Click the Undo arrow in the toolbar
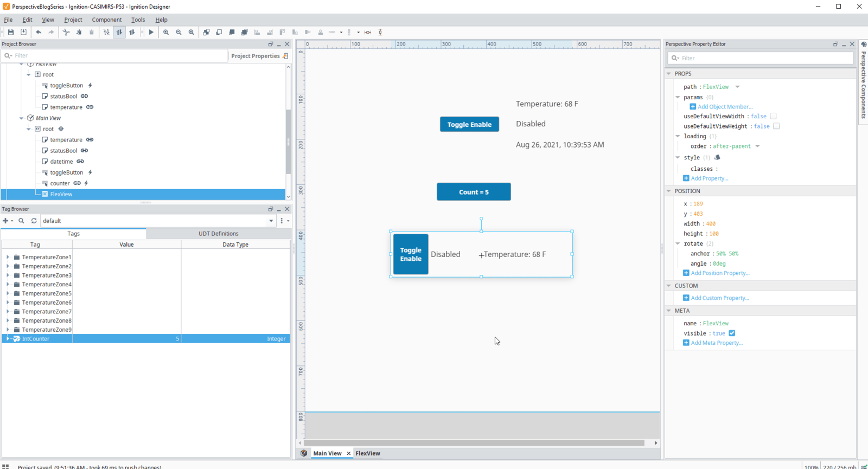The image size is (868, 469). click(x=39, y=33)
